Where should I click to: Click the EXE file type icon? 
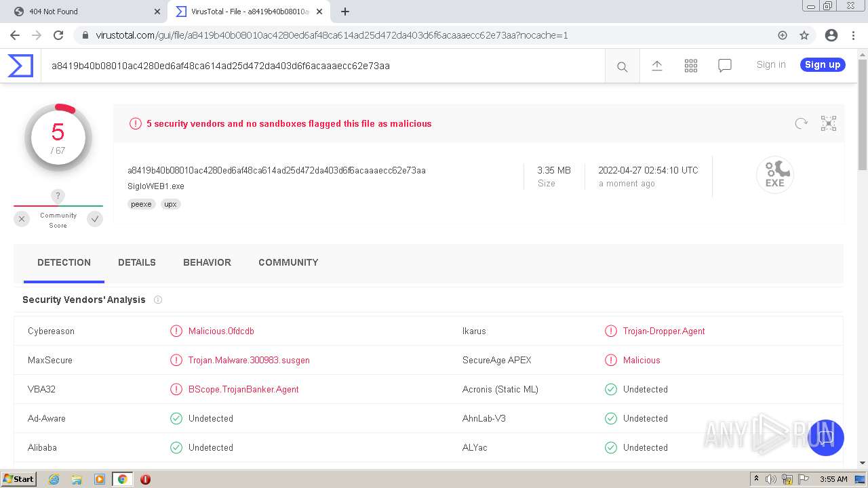point(775,174)
